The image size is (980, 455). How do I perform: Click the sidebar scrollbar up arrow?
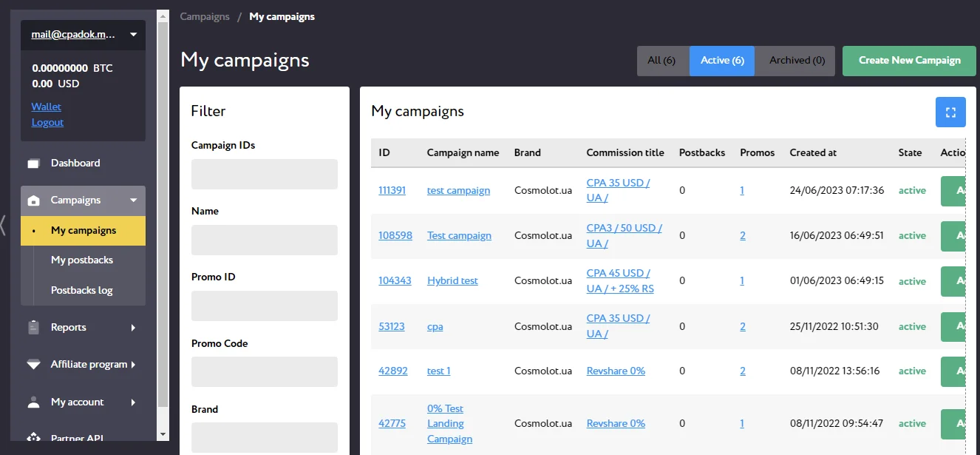pyautogui.click(x=163, y=16)
